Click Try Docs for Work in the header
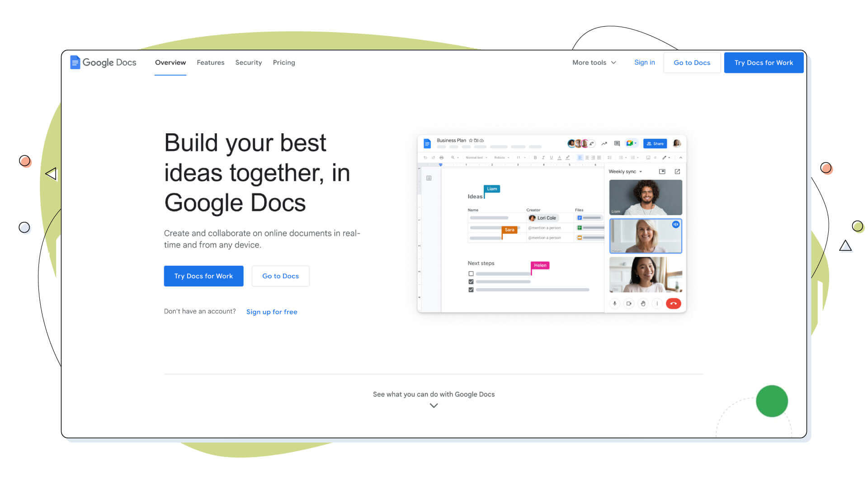 pos(764,63)
